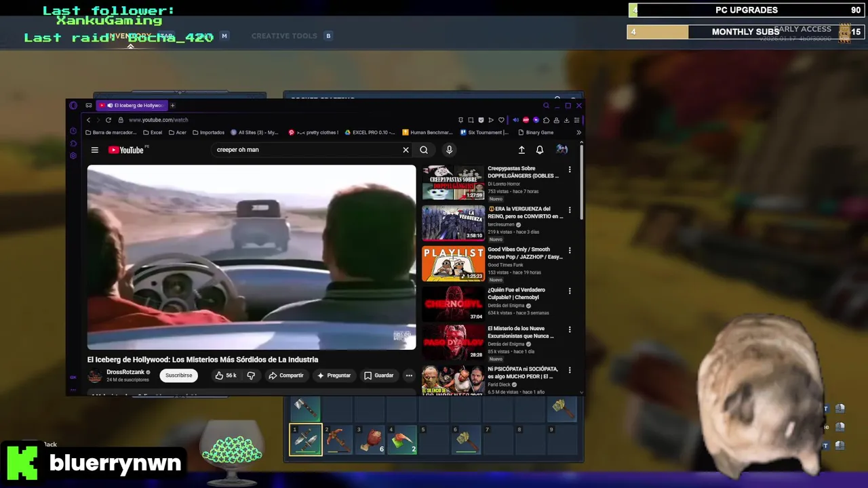The height and width of the screenshot is (488, 868).
Task: Open the browser's easy setup menu icon
Action: (x=576, y=120)
